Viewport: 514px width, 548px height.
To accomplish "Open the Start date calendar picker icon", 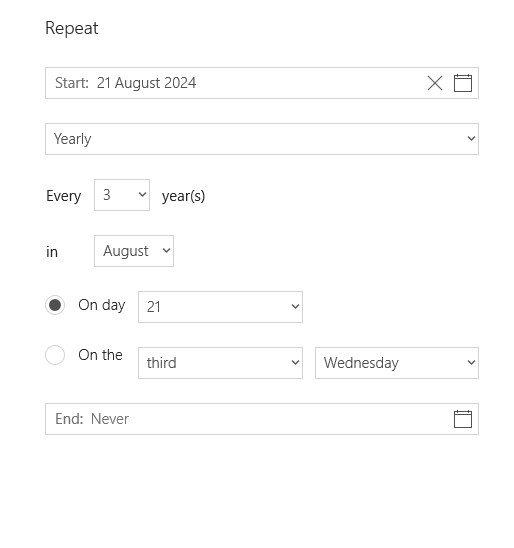I will pos(463,83).
